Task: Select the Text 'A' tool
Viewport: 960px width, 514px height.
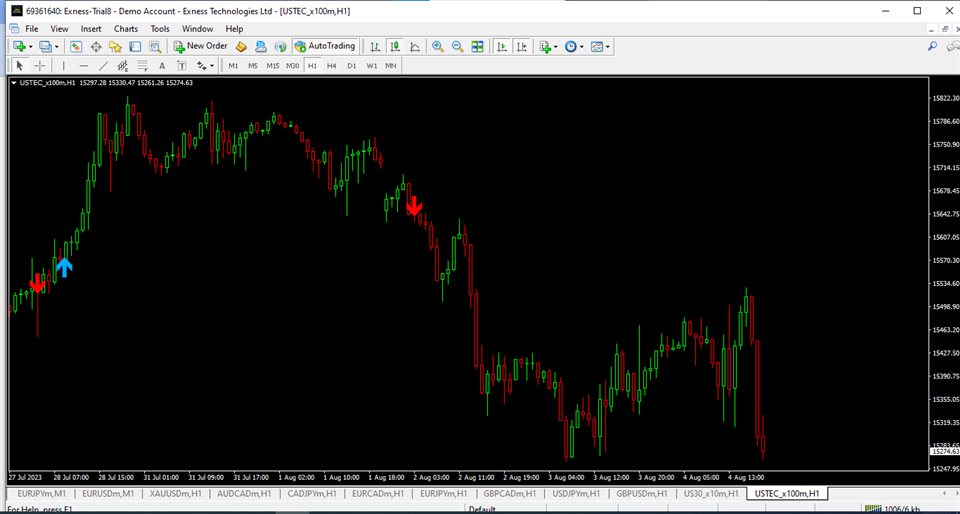Action: [x=162, y=65]
